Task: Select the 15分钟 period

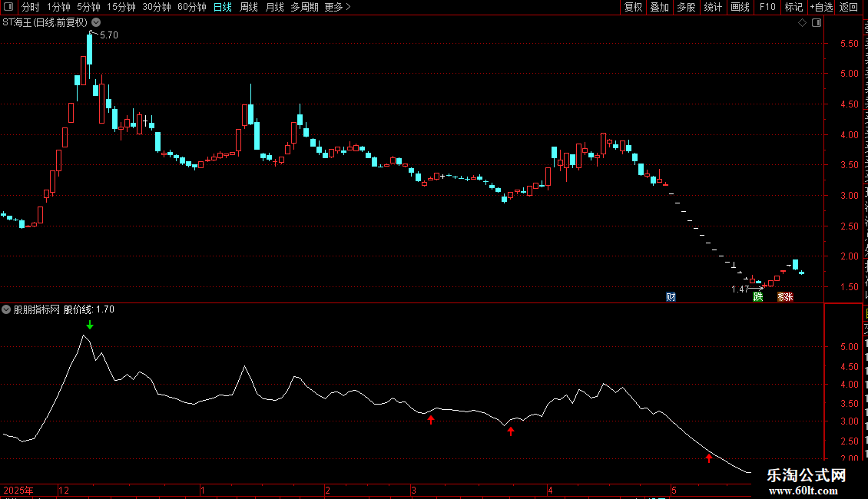Action: point(121,7)
